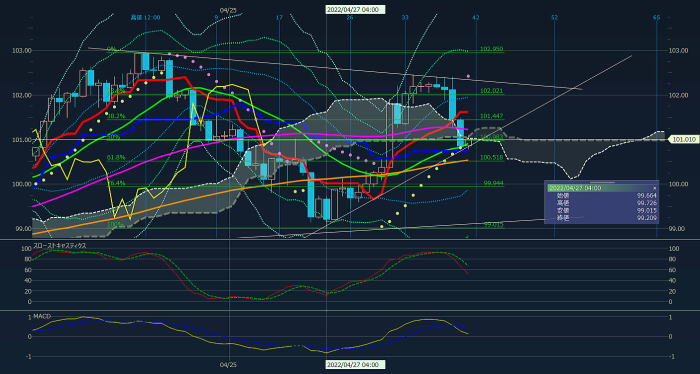The image size is (700, 374).
Task: Click the time cycle marker numbered 33
Action: tap(405, 17)
